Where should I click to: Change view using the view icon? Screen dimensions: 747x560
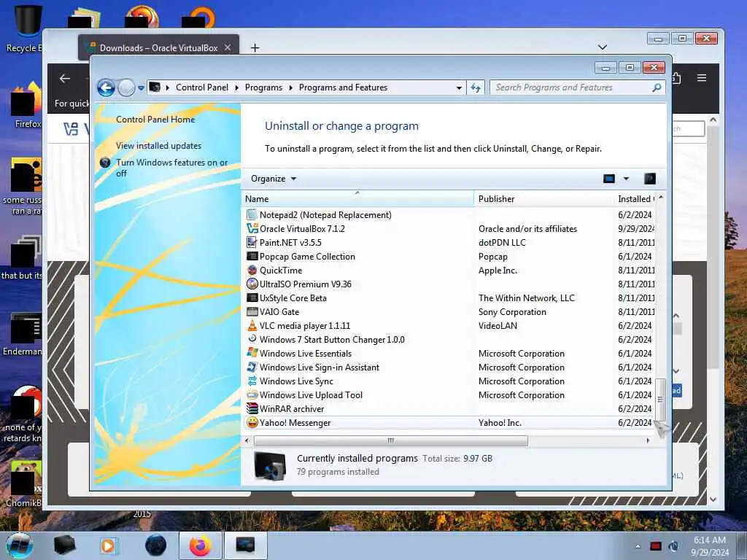pyautogui.click(x=609, y=179)
